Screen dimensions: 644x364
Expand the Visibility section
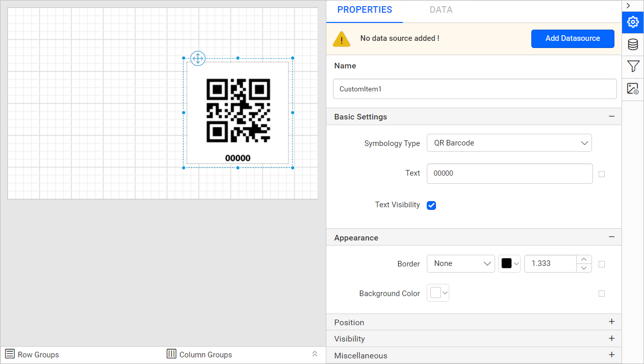(x=611, y=338)
